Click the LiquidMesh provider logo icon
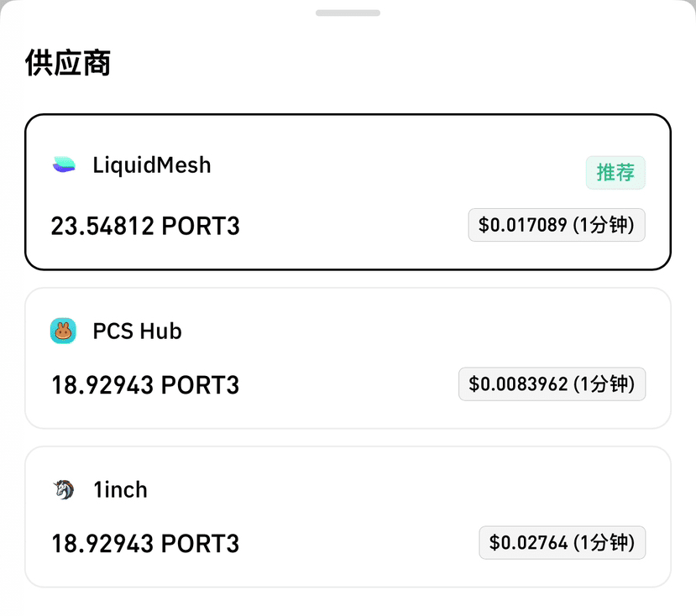This screenshot has height=616, width=696. (64, 164)
